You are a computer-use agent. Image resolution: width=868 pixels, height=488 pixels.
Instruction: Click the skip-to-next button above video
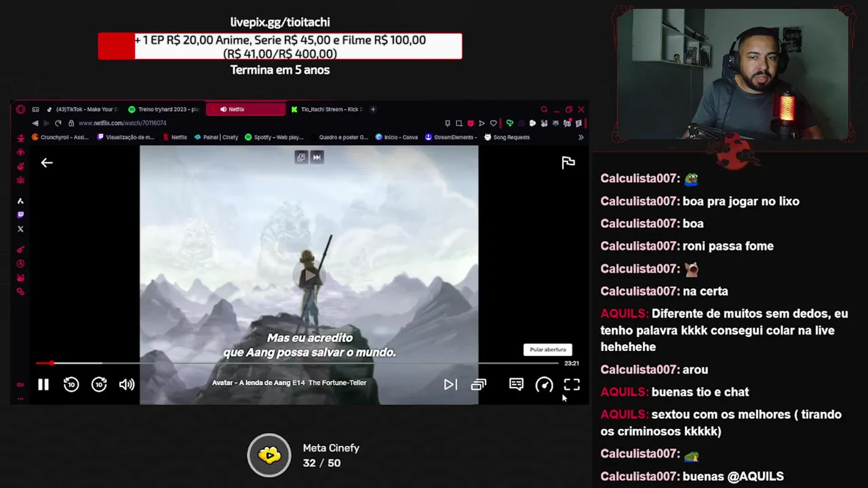317,157
